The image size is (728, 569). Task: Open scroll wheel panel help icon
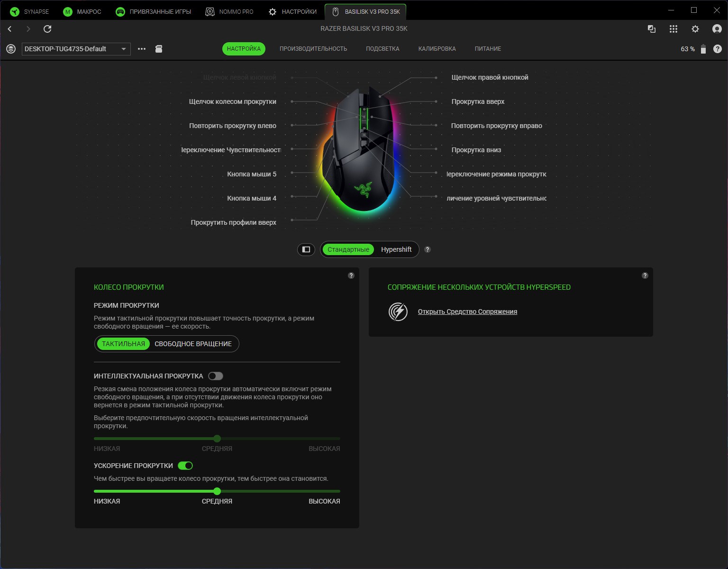click(351, 275)
